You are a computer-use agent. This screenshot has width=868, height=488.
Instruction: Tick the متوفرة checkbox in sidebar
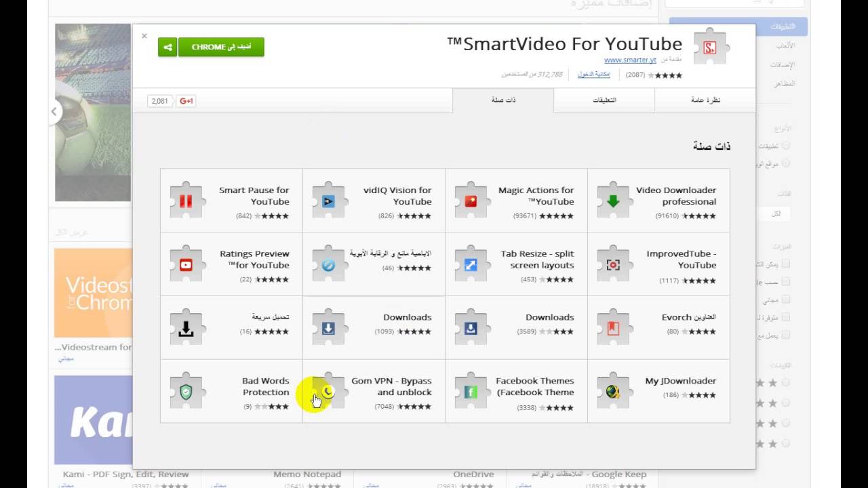click(x=786, y=317)
